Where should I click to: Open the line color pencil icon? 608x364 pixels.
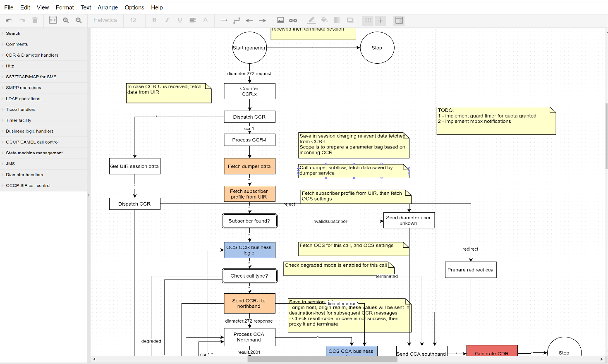[x=311, y=20]
